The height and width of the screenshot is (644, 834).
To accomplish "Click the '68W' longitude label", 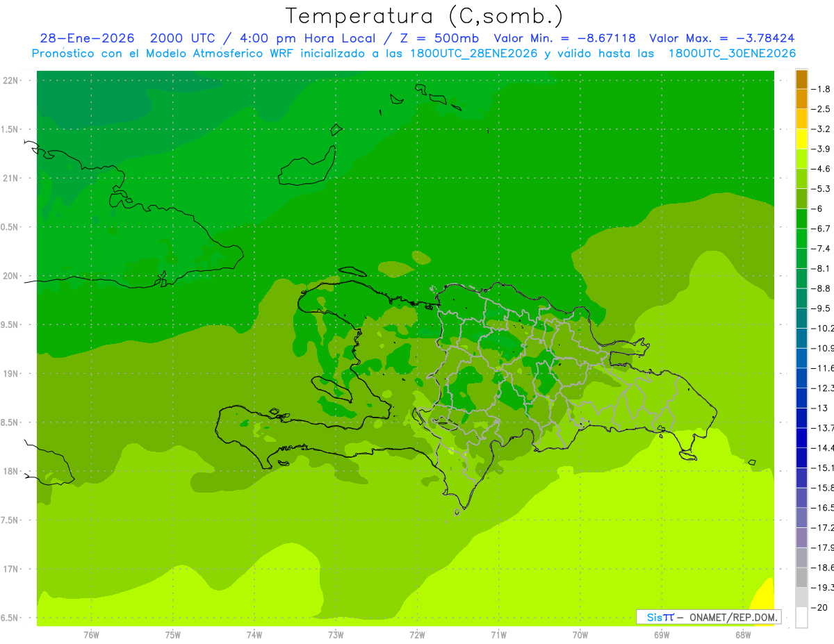I will [x=743, y=635].
